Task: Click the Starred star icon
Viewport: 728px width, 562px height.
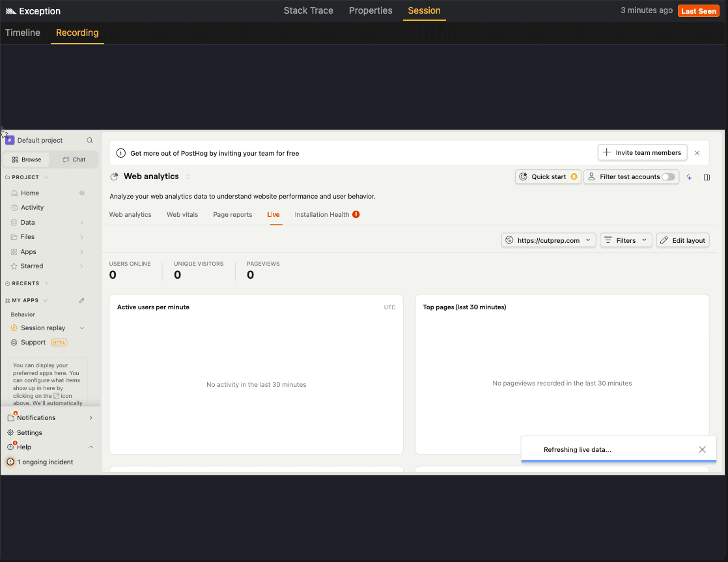Action: (x=14, y=266)
